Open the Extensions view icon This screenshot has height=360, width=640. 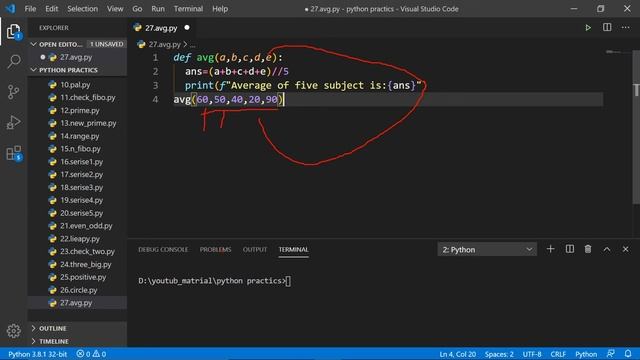pos(14,153)
